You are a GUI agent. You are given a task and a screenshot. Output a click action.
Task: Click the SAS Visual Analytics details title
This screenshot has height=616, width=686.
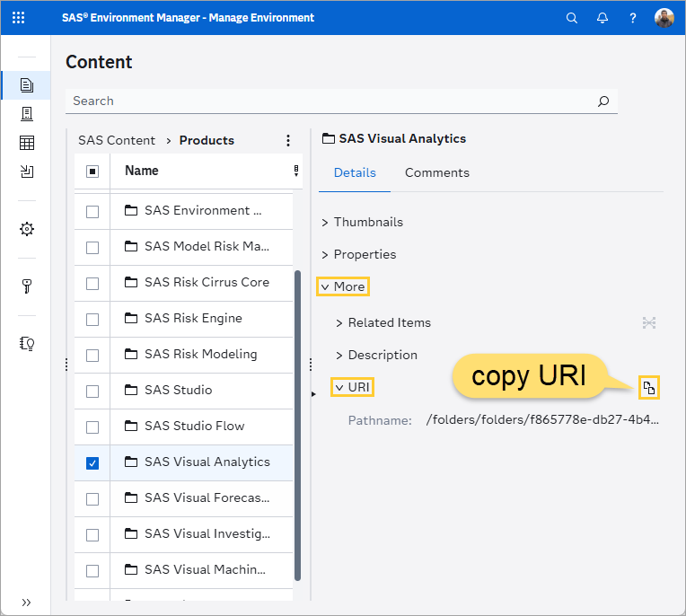click(402, 138)
